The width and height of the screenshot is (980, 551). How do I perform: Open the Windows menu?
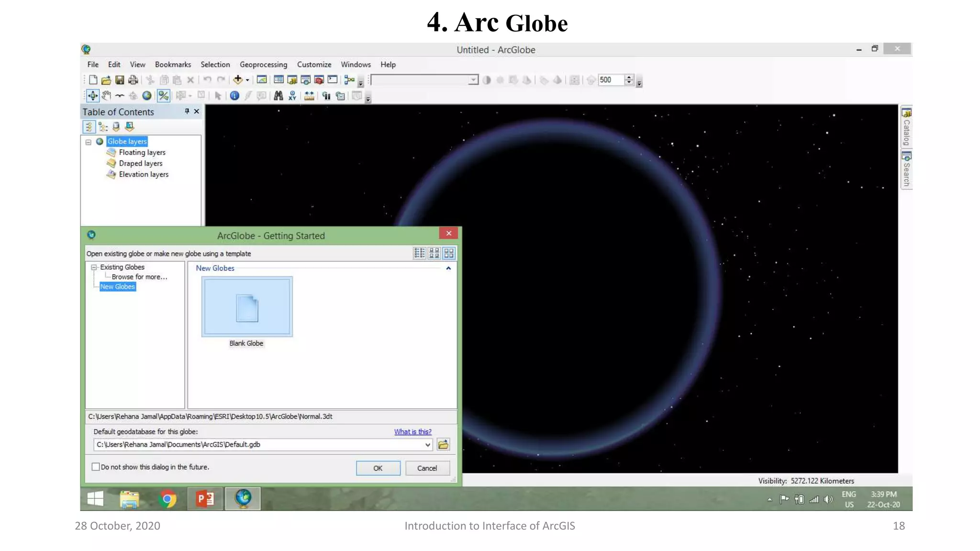(x=356, y=65)
